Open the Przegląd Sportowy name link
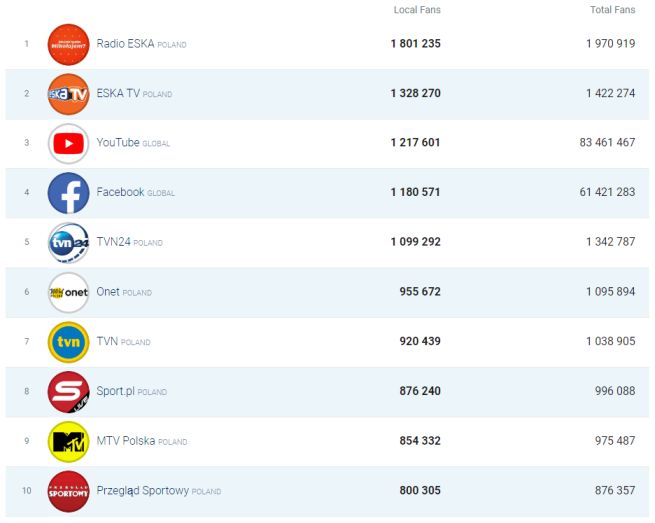Image resolution: width=655 pixels, height=523 pixels. pos(143,491)
